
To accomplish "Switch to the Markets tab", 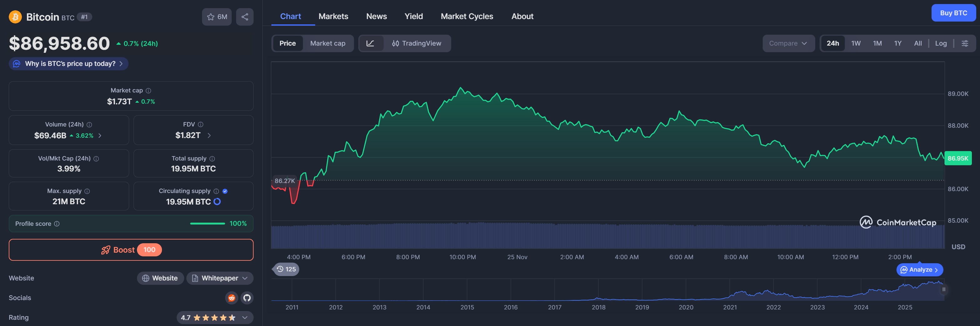I will 333,16.
